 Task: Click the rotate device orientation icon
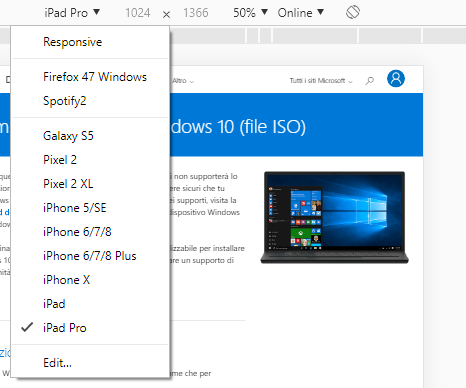coord(353,12)
